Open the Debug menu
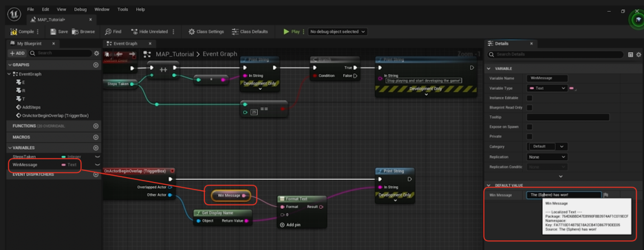 click(x=80, y=9)
